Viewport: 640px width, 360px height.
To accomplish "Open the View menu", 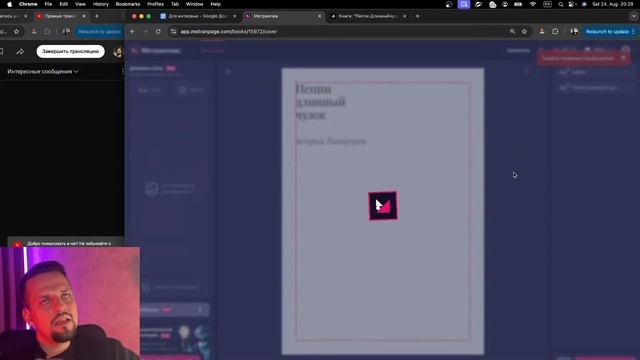I will click(80, 4).
